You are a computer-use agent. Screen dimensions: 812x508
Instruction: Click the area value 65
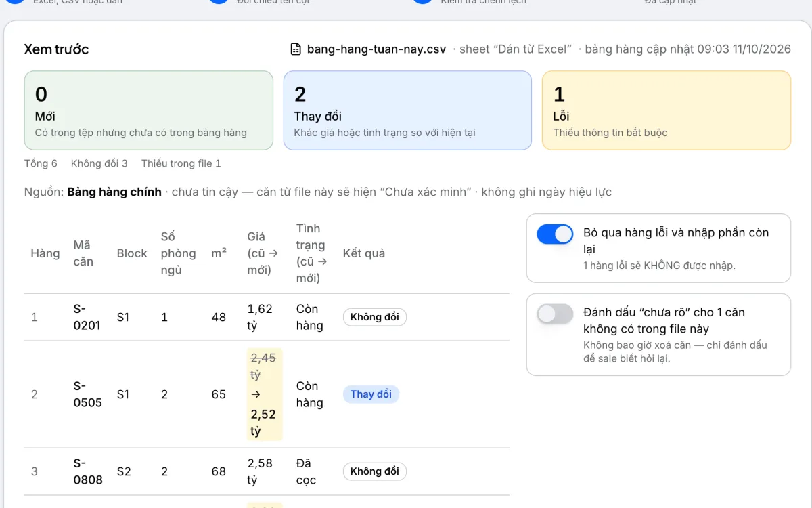(219, 394)
